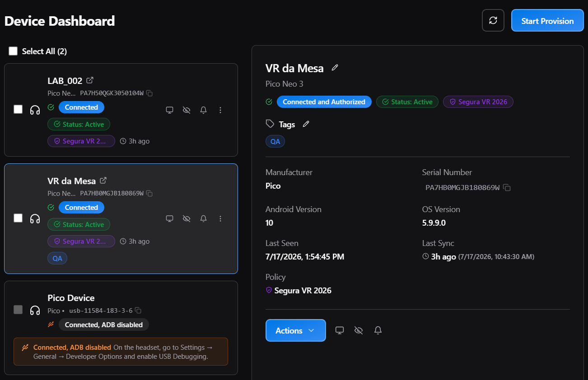
Task: Copy serial icon on VR da Mesa card
Action: pos(149,194)
